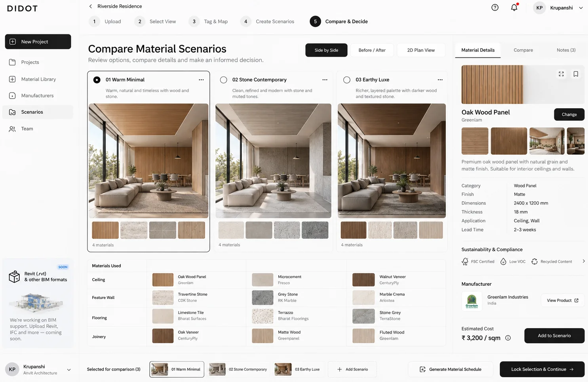Click the Projects folder icon in sidebar
This screenshot has height=382, width=588.
tap(12, 62)
